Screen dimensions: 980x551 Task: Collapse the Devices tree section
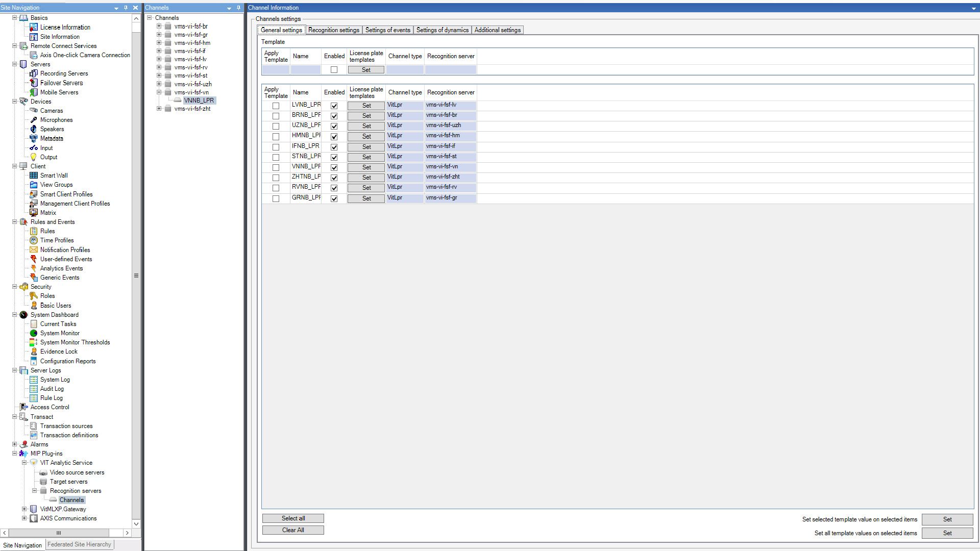coord(15,102)
